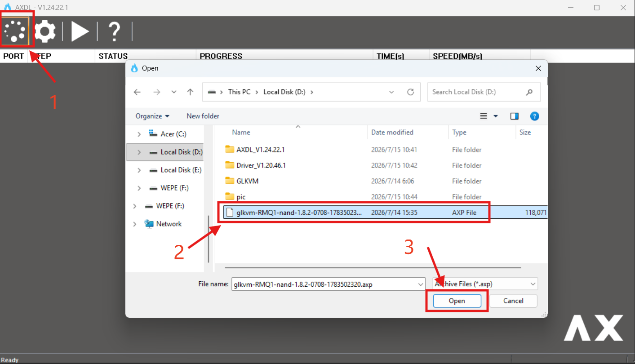Viewport: 635px width, 364px height.
Task: Go up one folder level
Action: pyautogui.click(x=190, y=92)
